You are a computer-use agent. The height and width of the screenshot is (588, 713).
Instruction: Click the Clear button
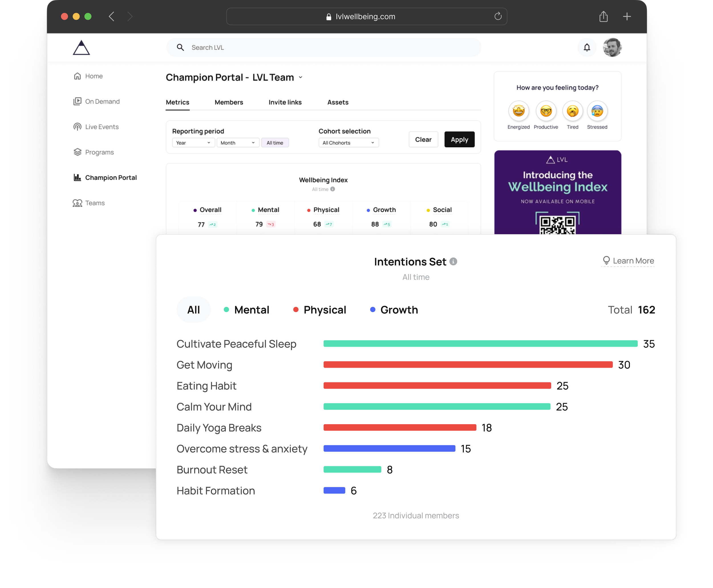click(x=423, y=139)
